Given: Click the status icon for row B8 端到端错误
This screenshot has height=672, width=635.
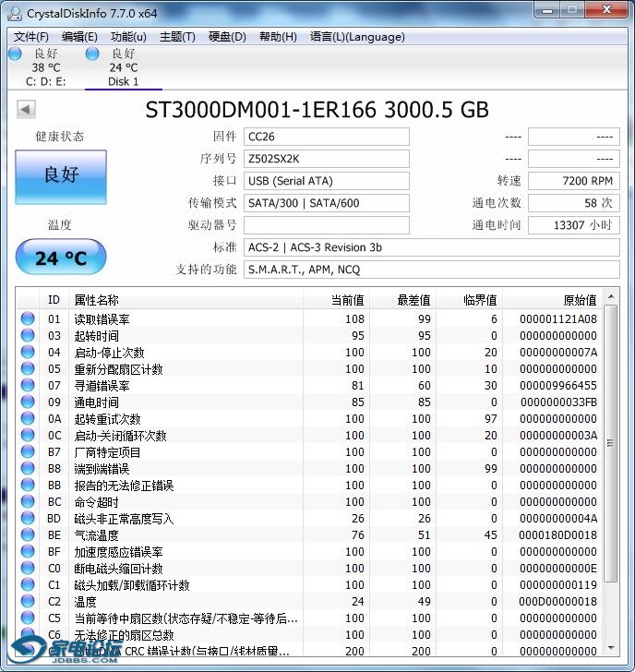Looking at the screenshot, I should tap(28, 468).
